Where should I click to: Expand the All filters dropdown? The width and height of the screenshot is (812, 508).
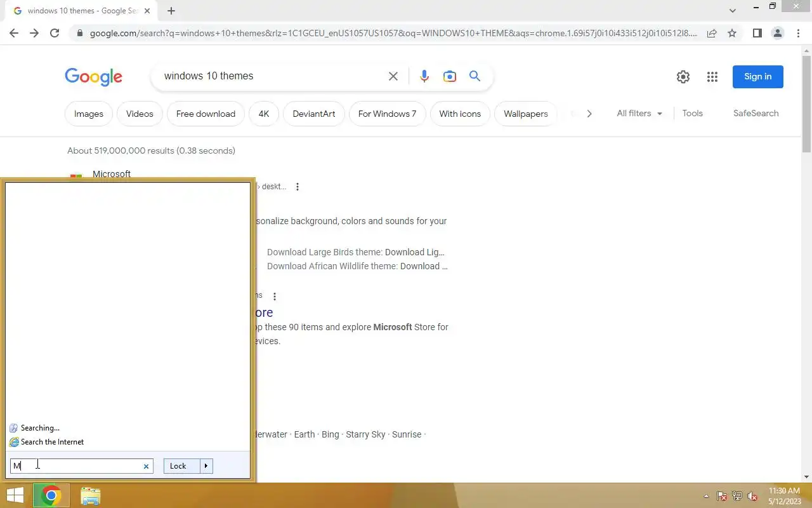tap(639, 113)
